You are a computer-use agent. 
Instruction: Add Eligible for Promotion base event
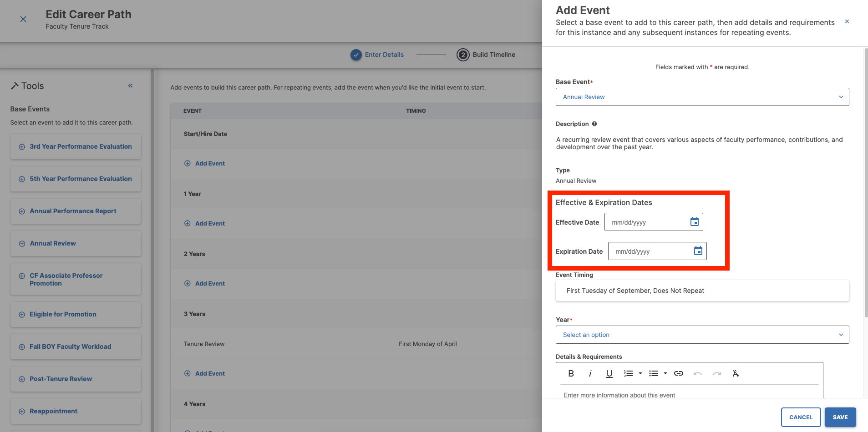(x=76, y=314)
